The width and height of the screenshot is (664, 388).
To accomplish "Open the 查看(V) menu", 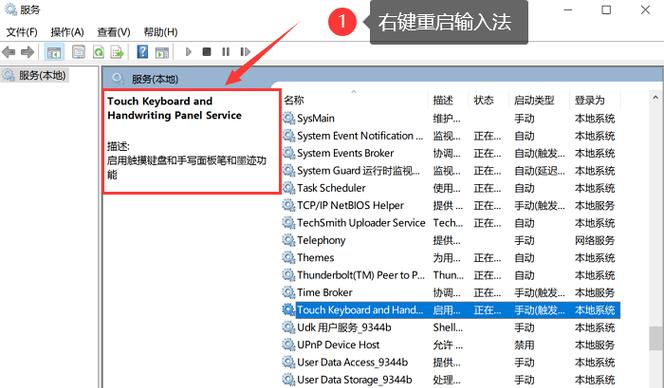I will pos(113,32).
